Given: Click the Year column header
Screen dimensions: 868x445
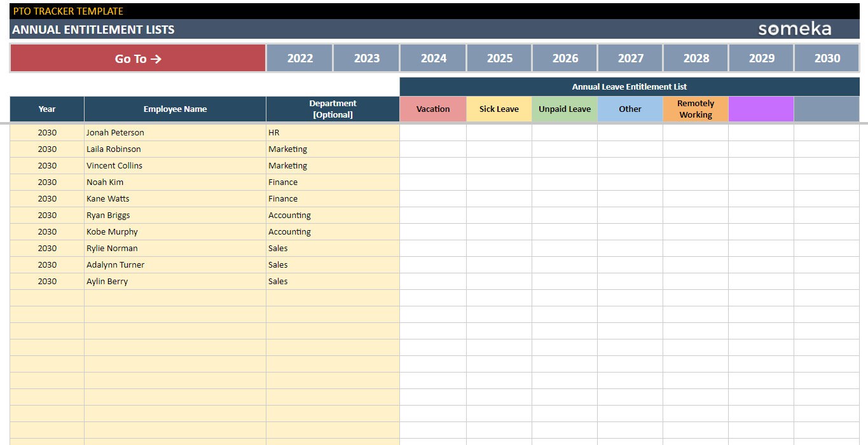Looking at the screenshot, I should coord(47,109).
